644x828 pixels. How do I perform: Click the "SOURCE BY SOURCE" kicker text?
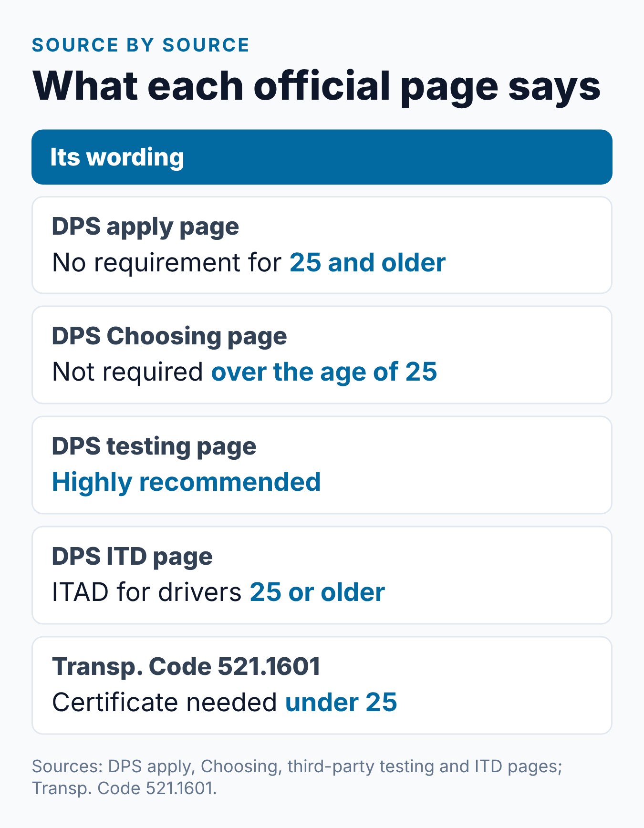pyautogui.click(x=140, y=45)
